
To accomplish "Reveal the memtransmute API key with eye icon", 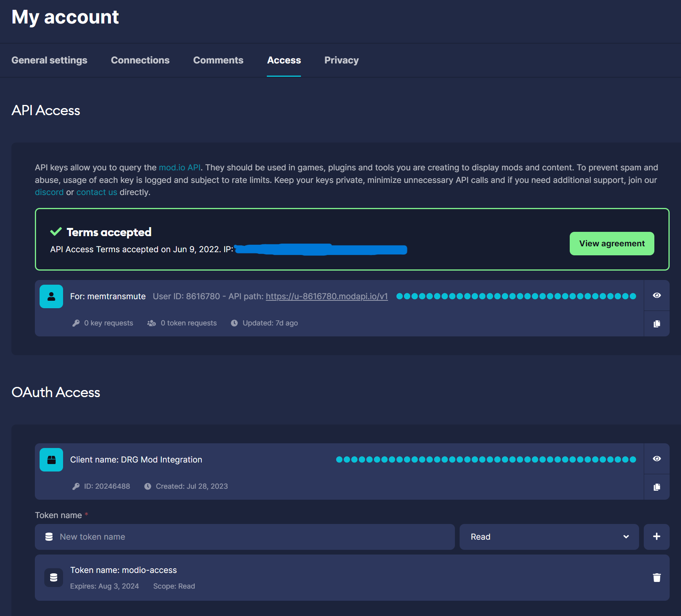I will pos(657,295).
